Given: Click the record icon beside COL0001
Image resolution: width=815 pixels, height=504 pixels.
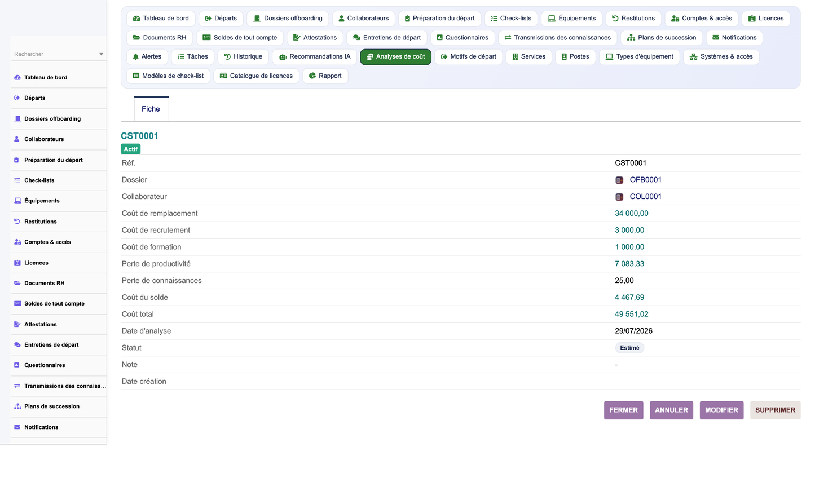Looking at the screenshot, I should coord(619,197).
